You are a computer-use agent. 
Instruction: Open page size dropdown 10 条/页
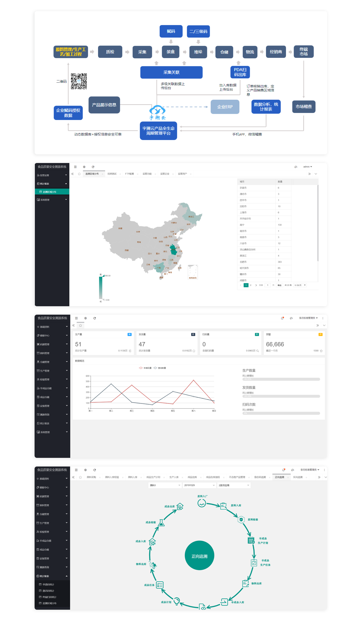[x=300, y=285]
